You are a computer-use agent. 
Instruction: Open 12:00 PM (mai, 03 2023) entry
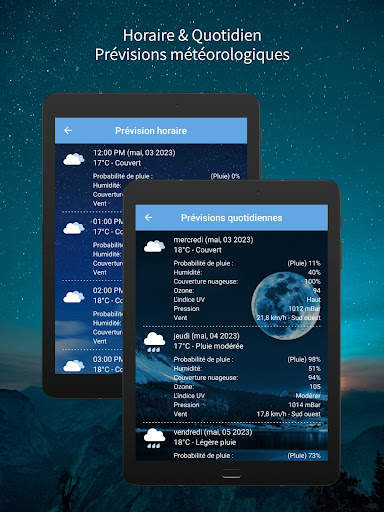coord(134,153)
